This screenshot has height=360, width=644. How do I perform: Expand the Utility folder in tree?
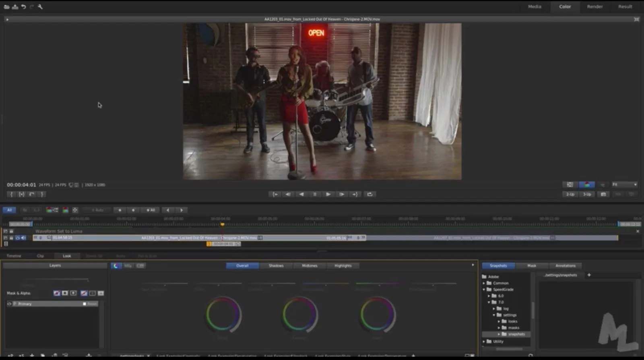[484, 341]
